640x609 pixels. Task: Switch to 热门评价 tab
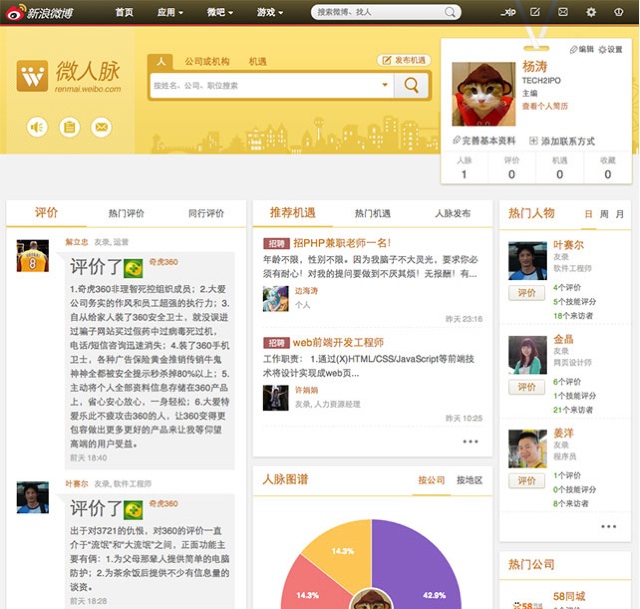coord(126,213)
